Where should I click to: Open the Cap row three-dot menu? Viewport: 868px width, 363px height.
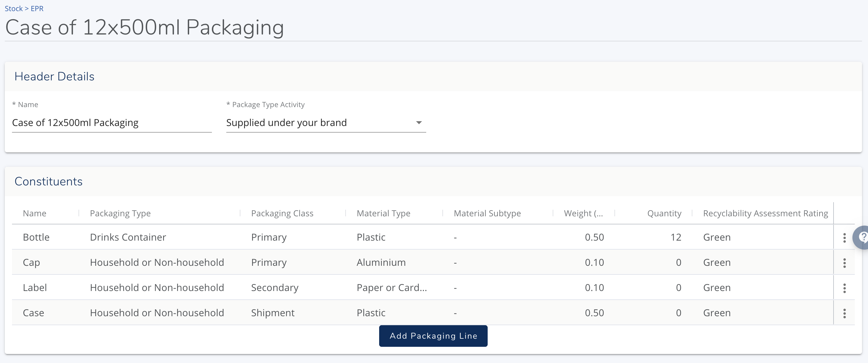coord(844,263)
